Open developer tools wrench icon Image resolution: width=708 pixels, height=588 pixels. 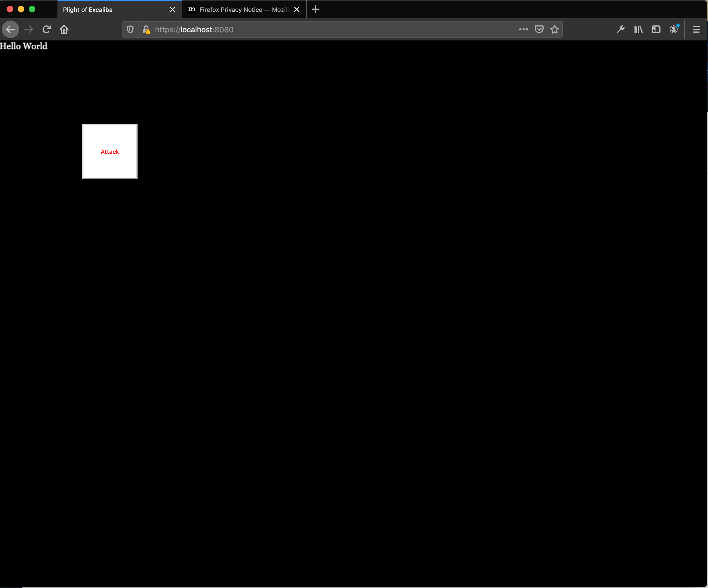tap(621, 30)
